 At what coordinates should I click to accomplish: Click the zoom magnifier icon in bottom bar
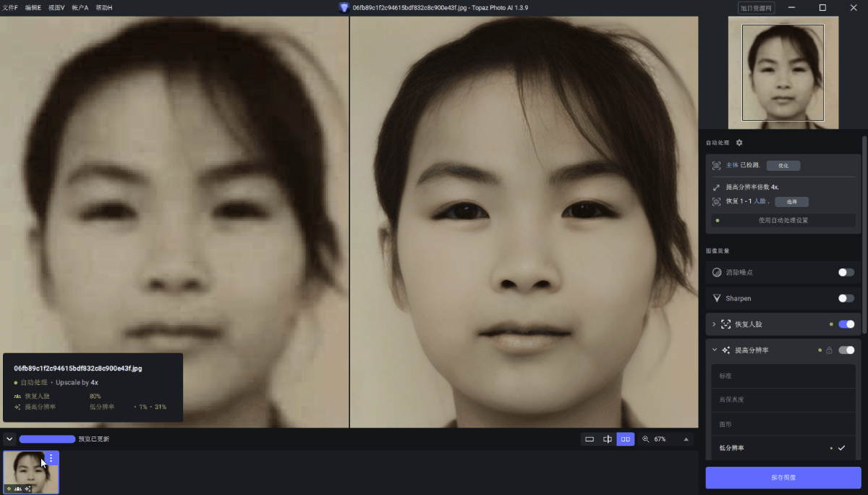click(x=646, y=439)
